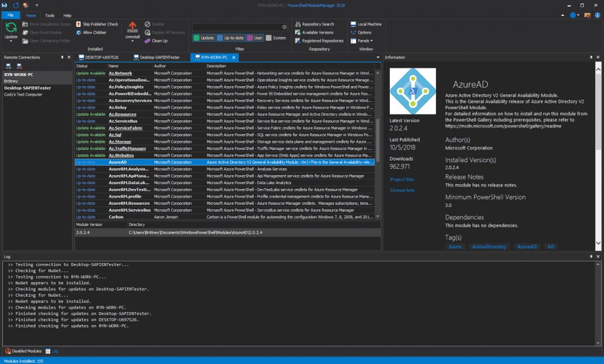Screen dimensions: 604x364
Task: Click the Log panel scrollbar
Action: point(598,303)
